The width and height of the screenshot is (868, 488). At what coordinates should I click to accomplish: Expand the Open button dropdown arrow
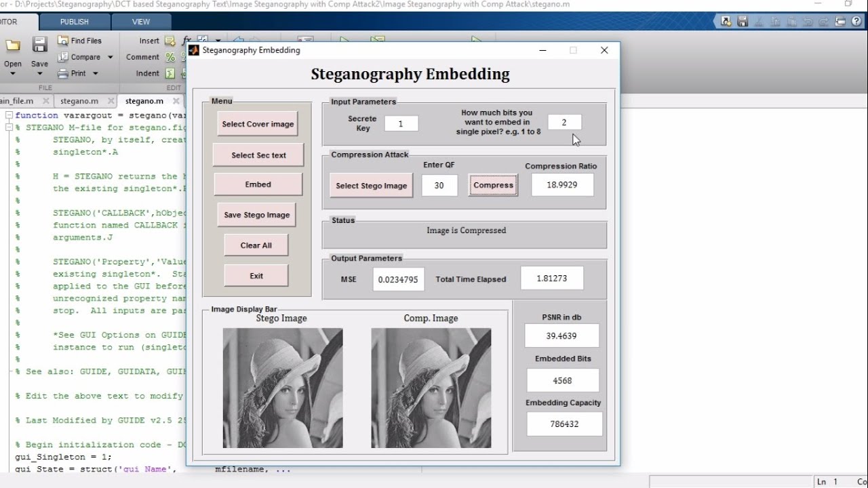pos(13,73)
